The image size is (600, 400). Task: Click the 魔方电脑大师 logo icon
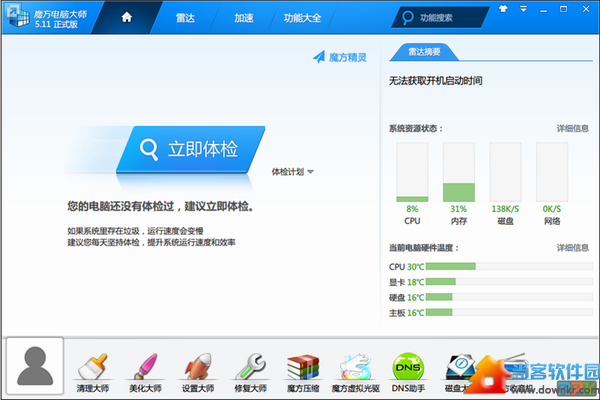tap(18, 16)
